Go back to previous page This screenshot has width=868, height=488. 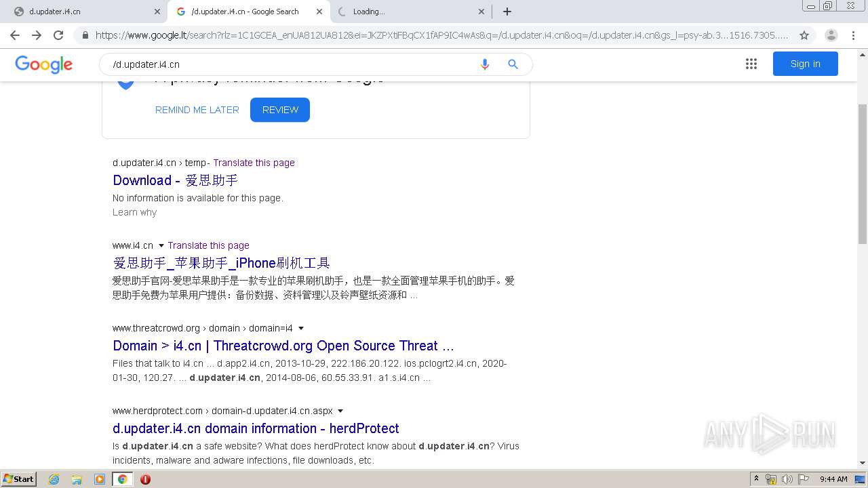15,35
